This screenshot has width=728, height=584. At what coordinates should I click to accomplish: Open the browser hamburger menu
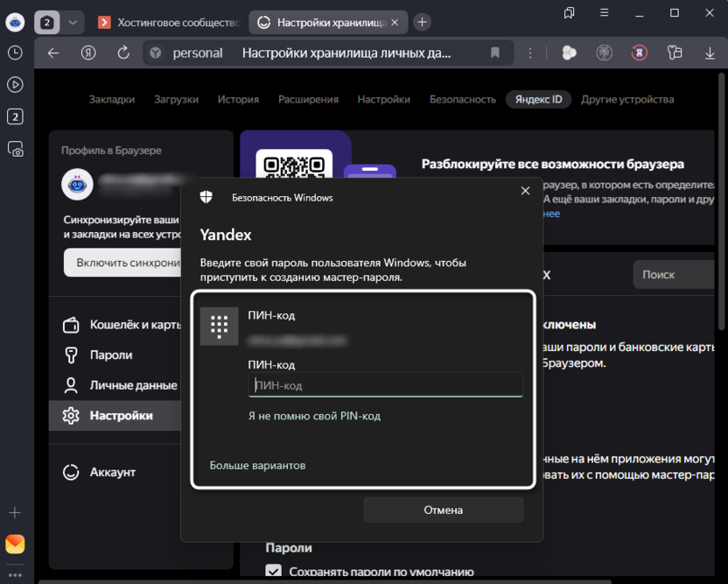tap(604, 12)
